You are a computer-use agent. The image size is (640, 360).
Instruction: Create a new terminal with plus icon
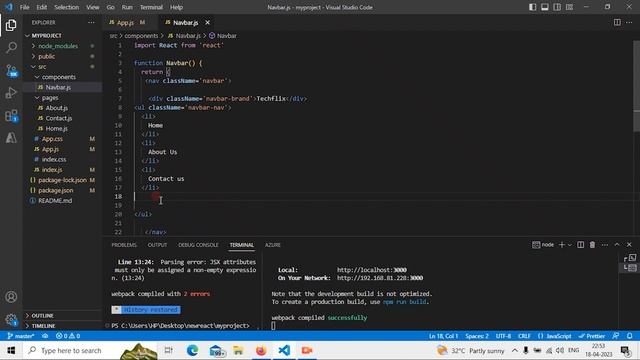coord(562,244)
